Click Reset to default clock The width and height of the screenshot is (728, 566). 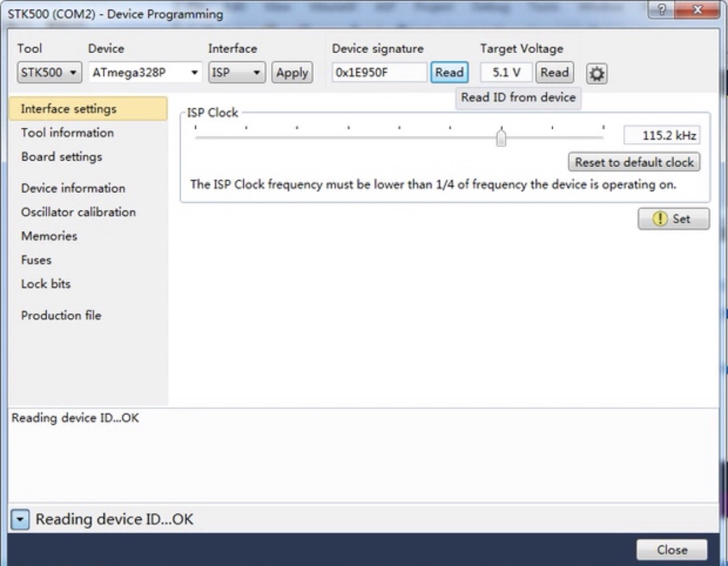pos(634,162)
